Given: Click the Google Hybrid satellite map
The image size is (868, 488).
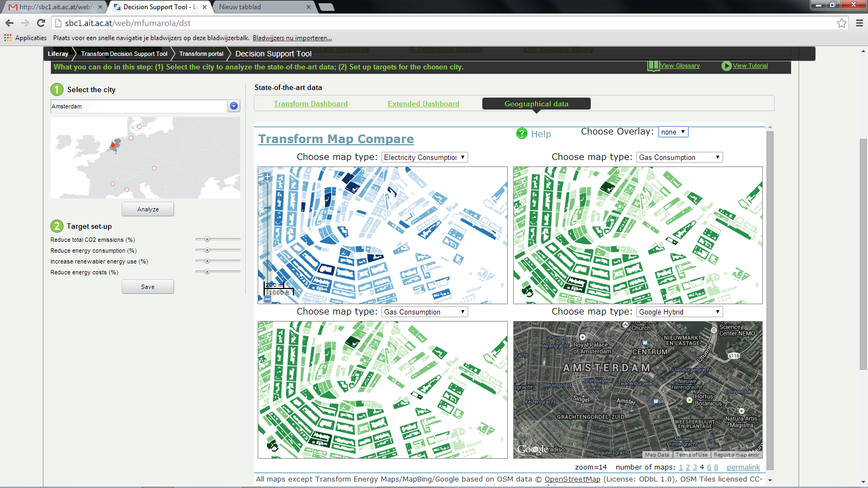Looking at the screenshot, I should pos(638,390).
